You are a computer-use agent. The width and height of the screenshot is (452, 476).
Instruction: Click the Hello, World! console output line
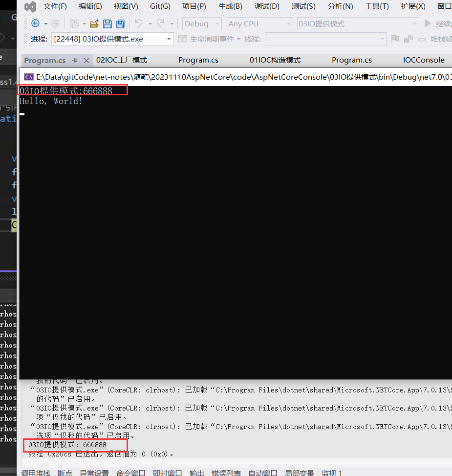(51, 101)
